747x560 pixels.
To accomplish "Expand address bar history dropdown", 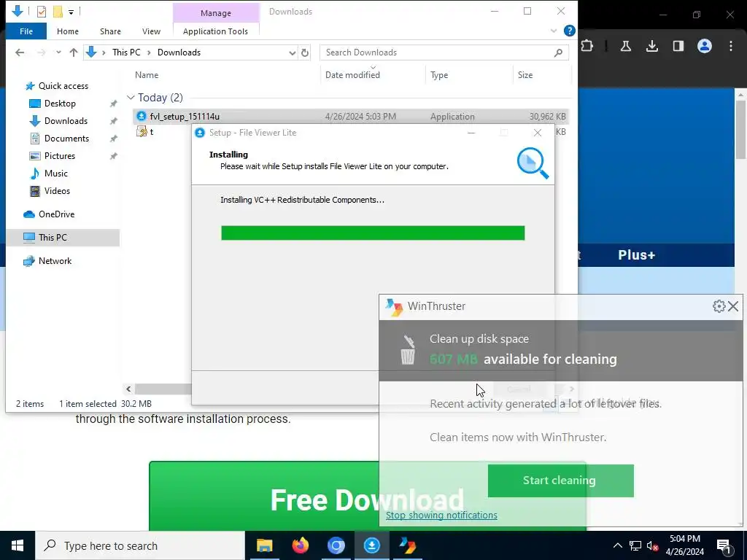I will click(x=292, y=52).
